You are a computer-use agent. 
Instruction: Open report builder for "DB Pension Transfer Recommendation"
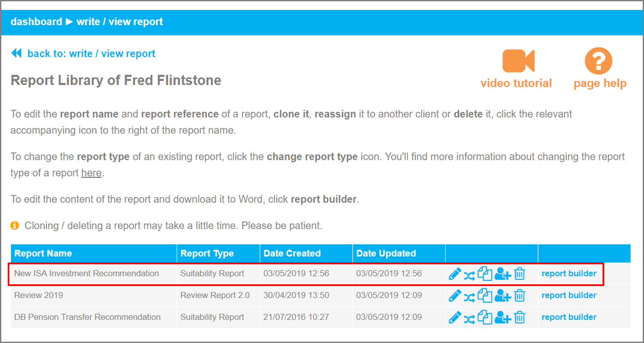[569, 317]
